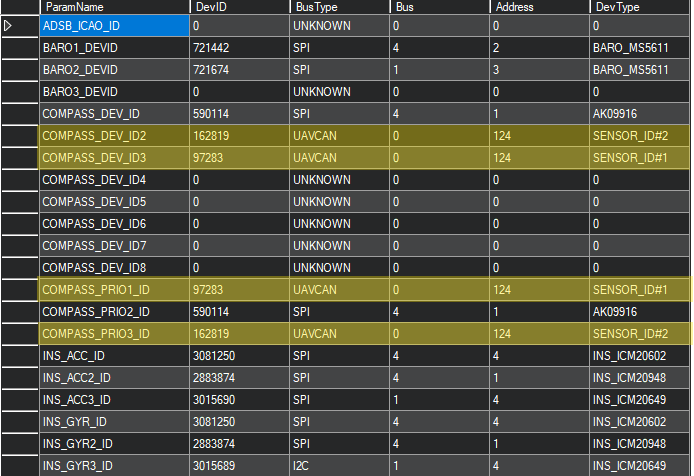The height and width of the screenshot is (476, 694).
Task: Click AK09916 in the COMPASS_PRIO2_ID row
Action: (640, 312)
